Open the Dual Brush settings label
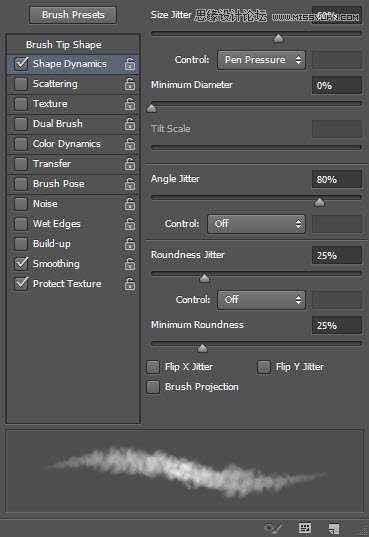This screenshot has height=537, width=369. pos(58,124)
